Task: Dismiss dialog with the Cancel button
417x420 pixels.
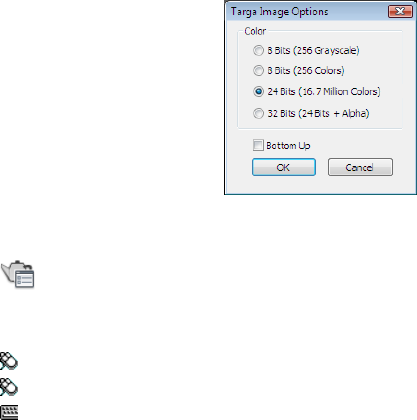Action: tap(360, 167)
